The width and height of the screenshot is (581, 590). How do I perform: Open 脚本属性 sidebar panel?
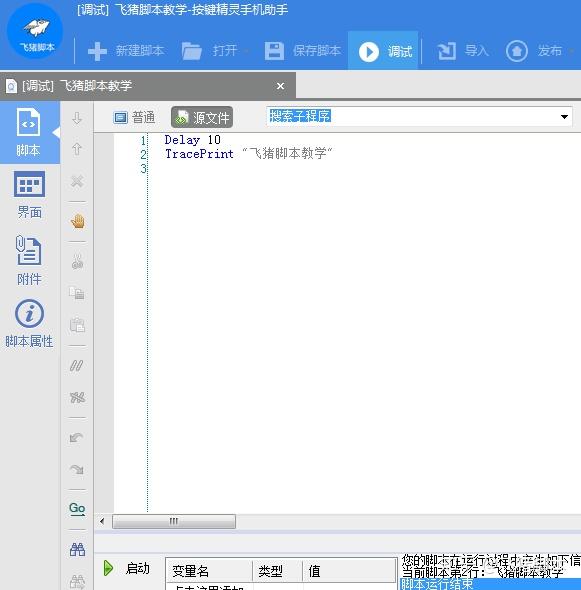29,324
